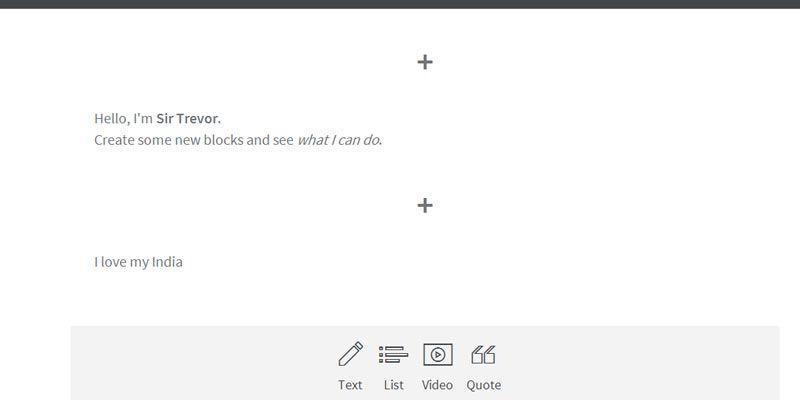Click the plus icon above 'I love my India'
Viewport: 800px width, 400px height.
425,205
